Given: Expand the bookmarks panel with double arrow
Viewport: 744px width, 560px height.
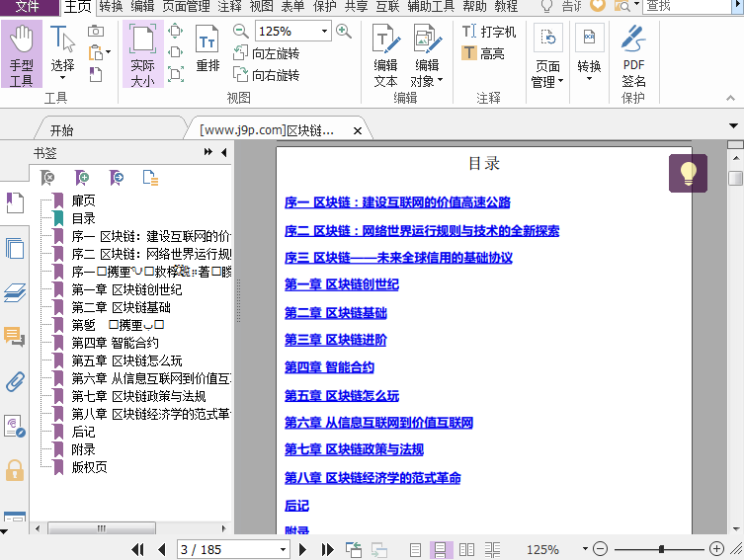Looking at the screenshot, I should coord(207,152).
